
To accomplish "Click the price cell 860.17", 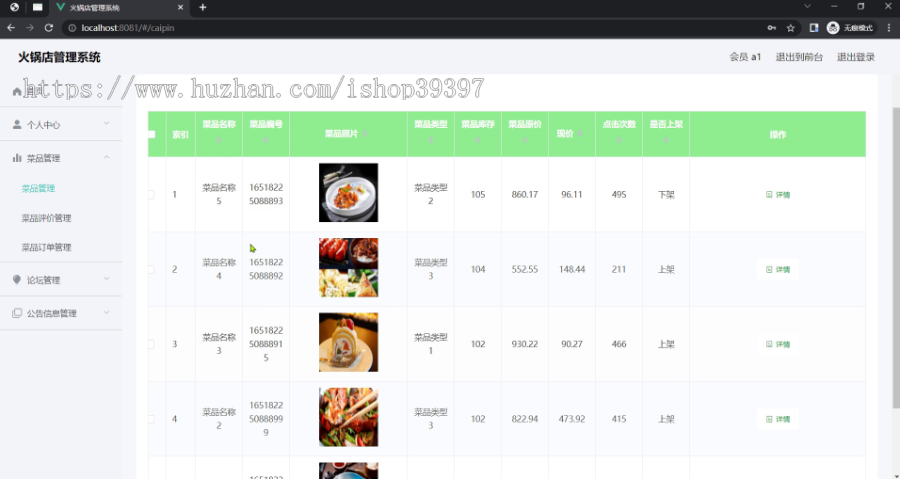I will coord(525,194).
